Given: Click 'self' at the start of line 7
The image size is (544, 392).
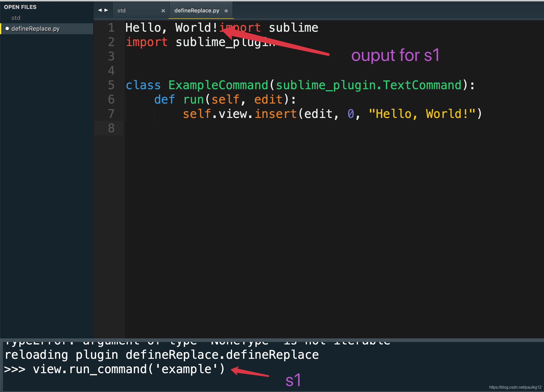Looking at the screenshot, I should click(197, 114).
